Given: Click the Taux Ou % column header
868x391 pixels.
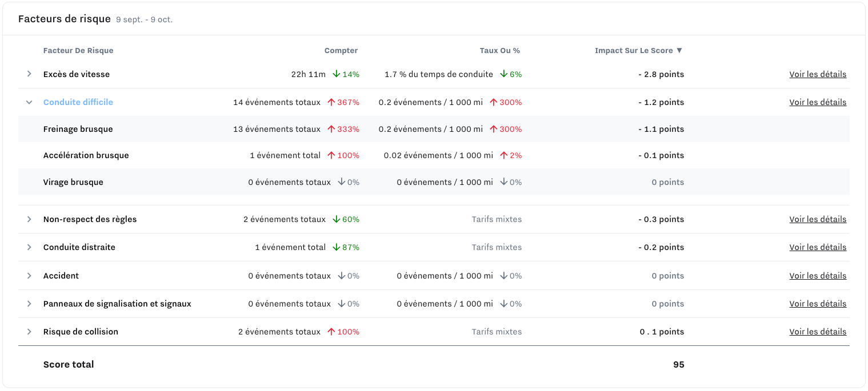Looking at the screenshot, I should tap(500, 50).
